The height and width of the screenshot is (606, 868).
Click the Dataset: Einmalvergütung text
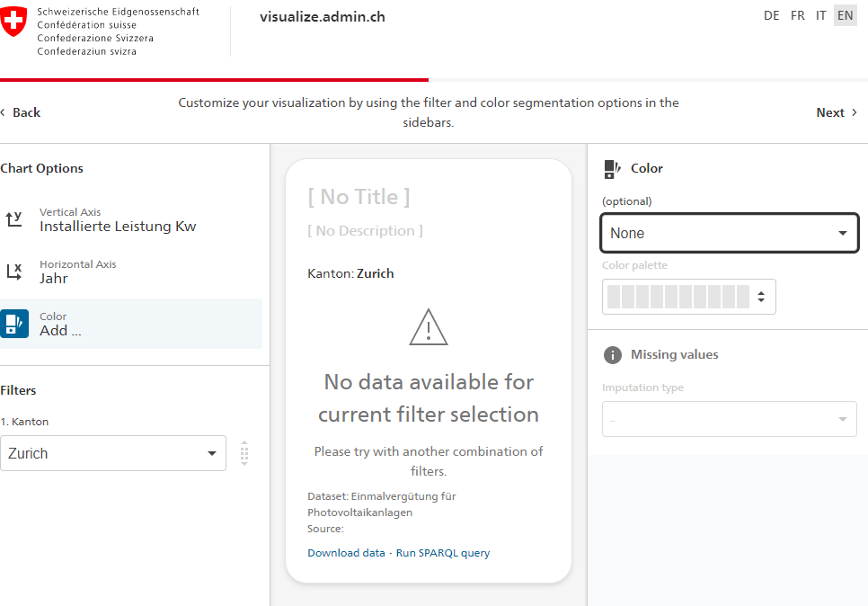(381, 504)
